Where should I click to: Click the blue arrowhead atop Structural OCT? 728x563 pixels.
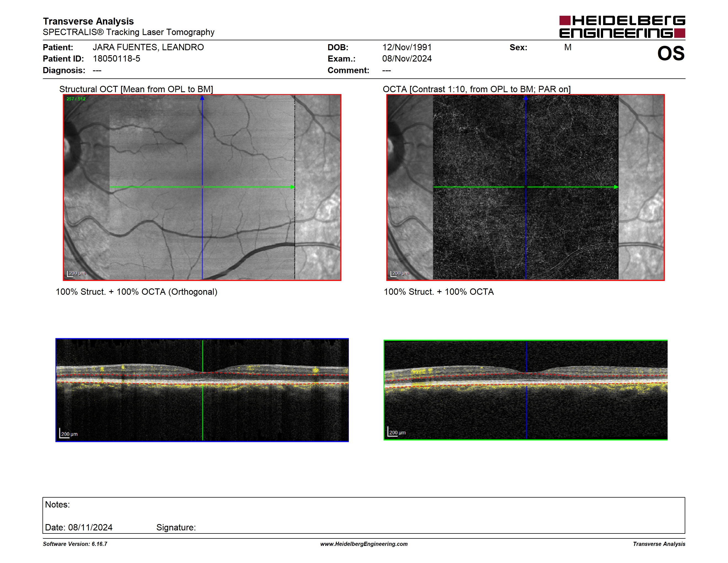202,98
